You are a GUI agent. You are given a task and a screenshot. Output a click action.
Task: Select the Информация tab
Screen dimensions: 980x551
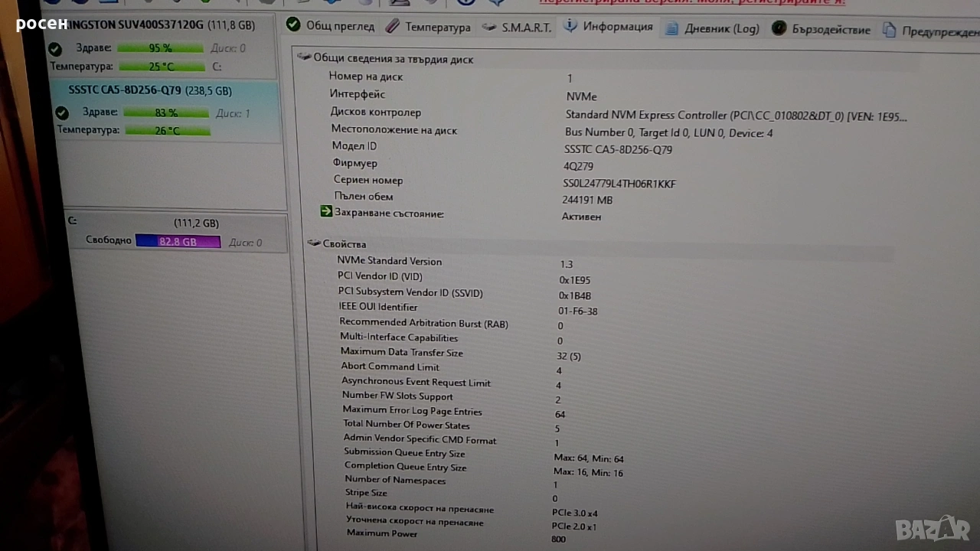coord(609,26)
